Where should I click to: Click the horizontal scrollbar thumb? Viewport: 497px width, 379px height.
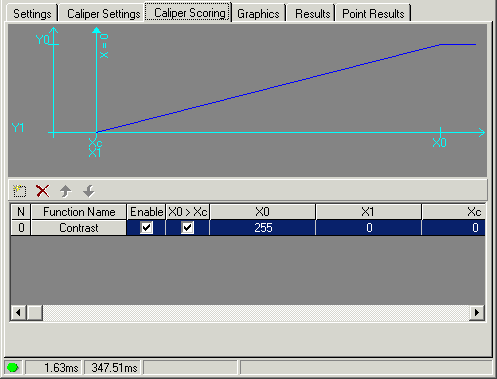click(x=35, y=313)
